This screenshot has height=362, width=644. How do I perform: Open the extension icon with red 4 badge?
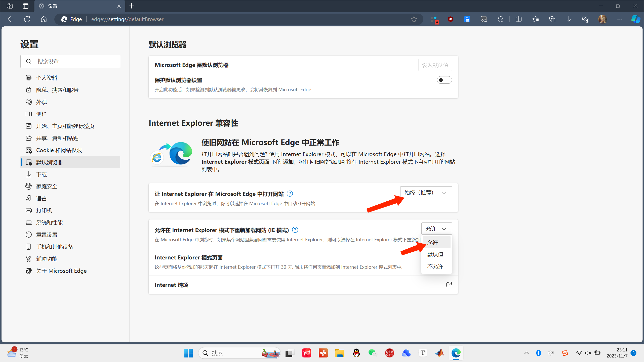tap(435, 20)
